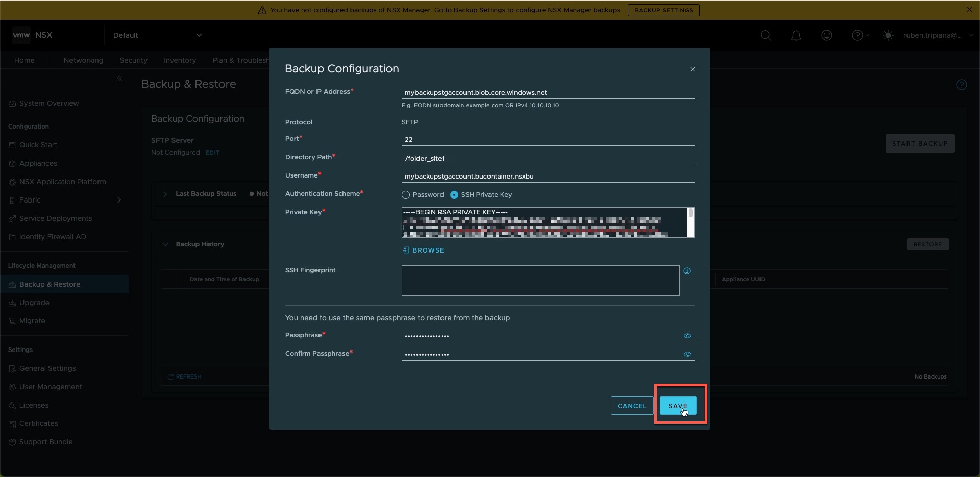The image size is (980, 477).
Task: Select the SSH Private Key radio
Action: 454,195
